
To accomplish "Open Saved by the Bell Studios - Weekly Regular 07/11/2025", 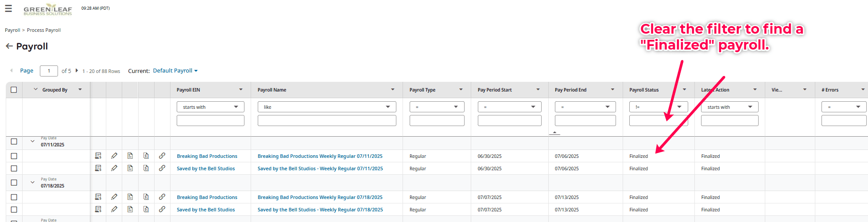I will coord(320,168).
